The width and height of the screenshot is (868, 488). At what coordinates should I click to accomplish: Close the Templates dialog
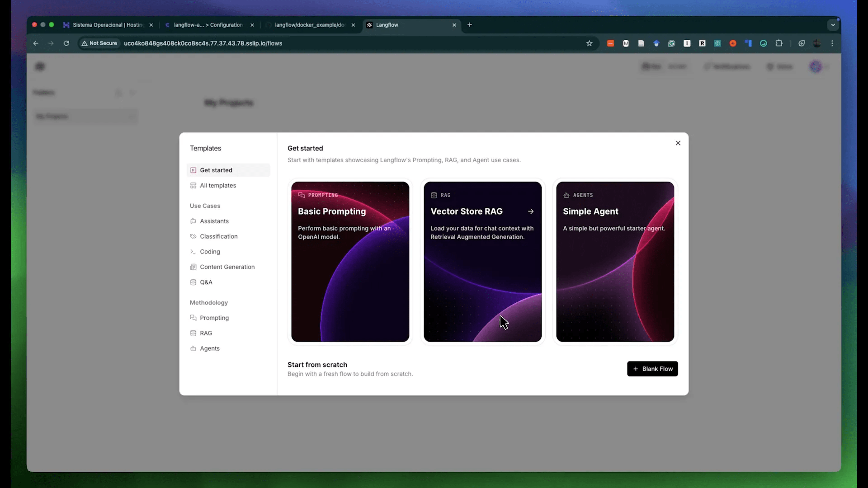click(678, 143)
